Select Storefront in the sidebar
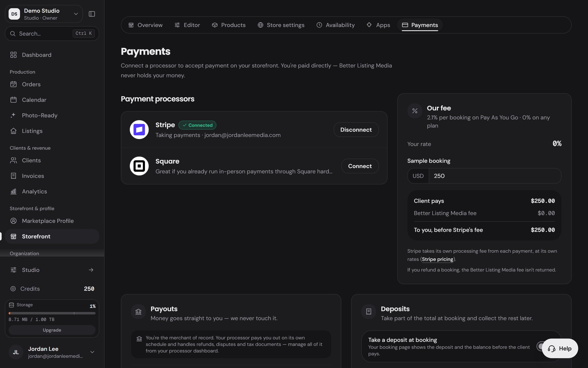Screen dimensions: 588x368 click(52, 236)
